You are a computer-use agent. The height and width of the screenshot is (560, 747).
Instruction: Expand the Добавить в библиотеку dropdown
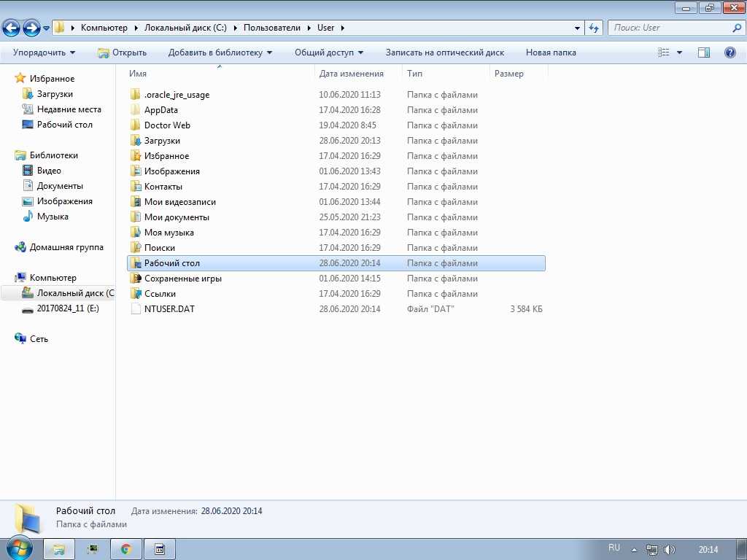pos(220,52)
